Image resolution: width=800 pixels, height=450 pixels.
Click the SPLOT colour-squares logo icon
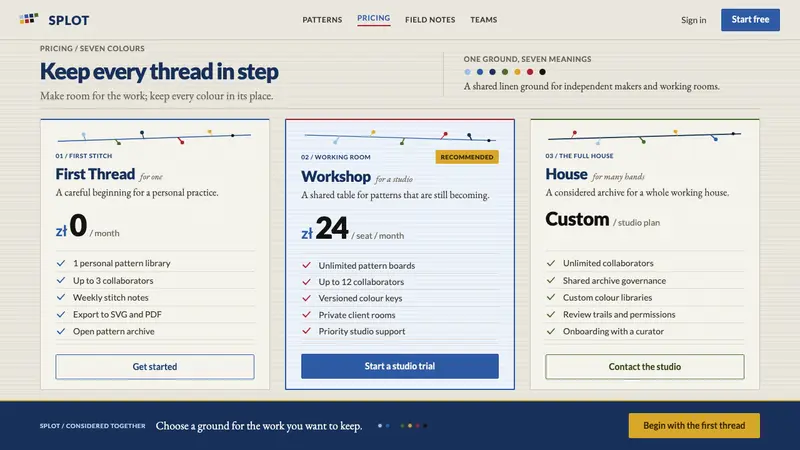click(x=29, y=19)
